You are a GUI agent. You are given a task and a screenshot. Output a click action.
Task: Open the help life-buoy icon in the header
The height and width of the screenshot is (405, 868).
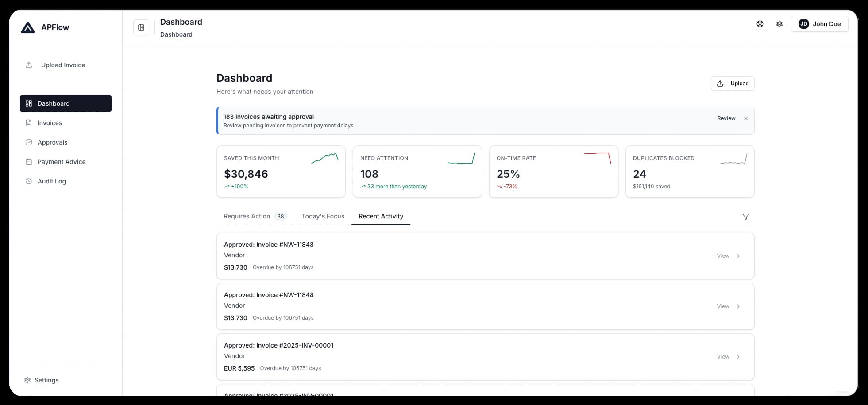[x=760, y=24]
